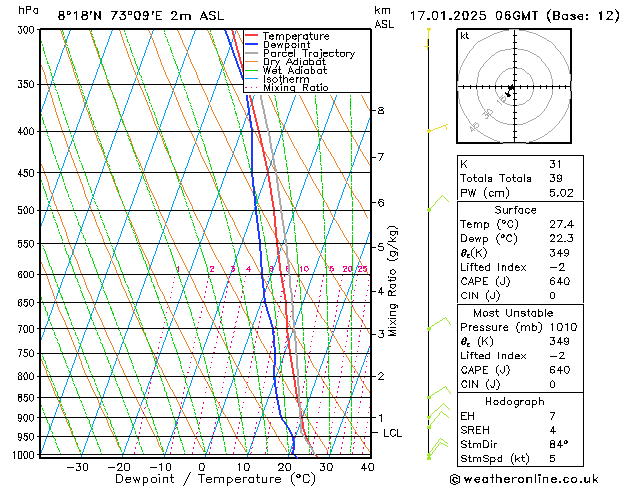
Task: Click the '500' hPa pressure axis label
Action: click(x=28, y=210)
